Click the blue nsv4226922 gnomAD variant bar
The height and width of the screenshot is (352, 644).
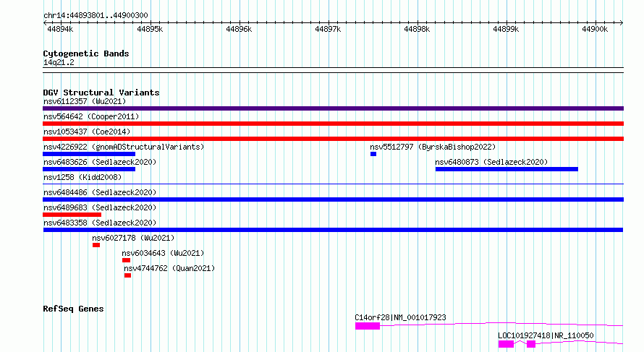pos(89,154)
